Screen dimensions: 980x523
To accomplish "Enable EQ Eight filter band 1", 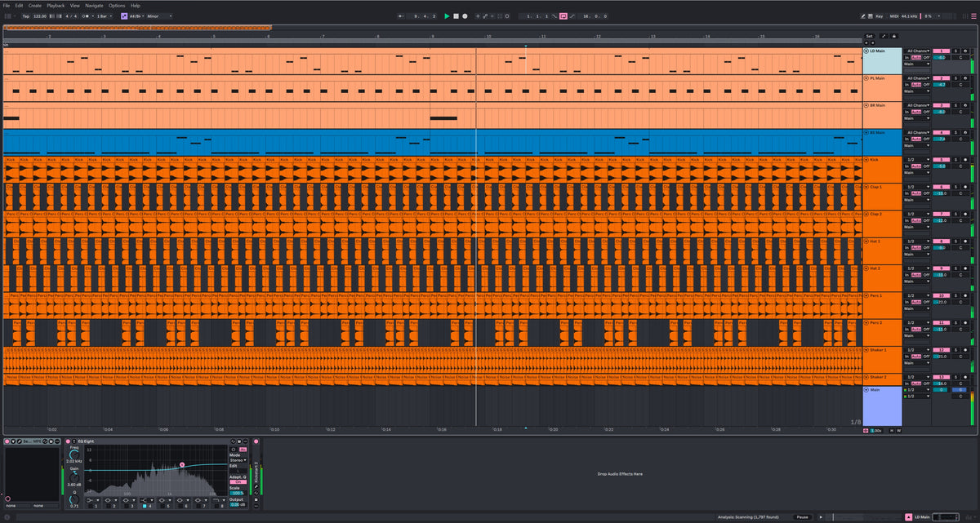I will click(x=91, y=506).
